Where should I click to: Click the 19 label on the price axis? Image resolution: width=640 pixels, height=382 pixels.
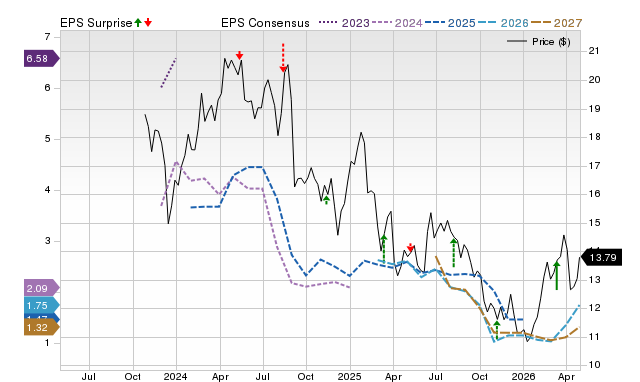(594, 109)
